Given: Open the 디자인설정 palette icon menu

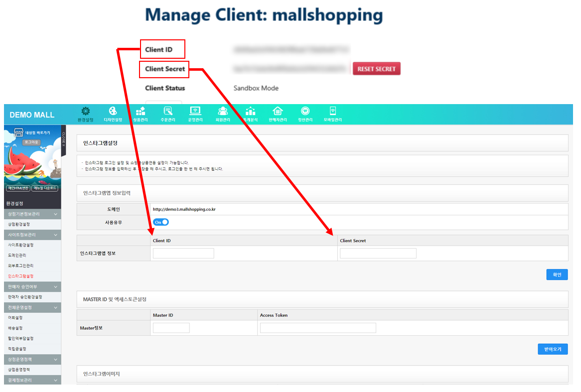Looking at the screenshot, I should pyautogui.click(x=113, y=114).
